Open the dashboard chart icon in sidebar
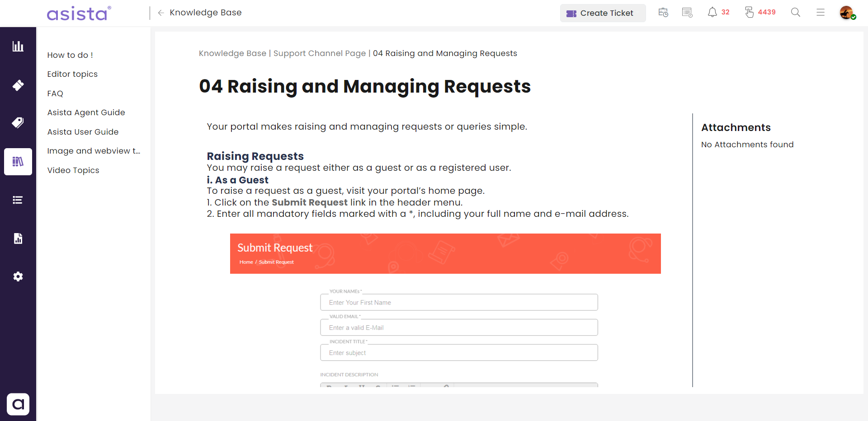This screenshot has height=421, width=868. click(18, 46)
